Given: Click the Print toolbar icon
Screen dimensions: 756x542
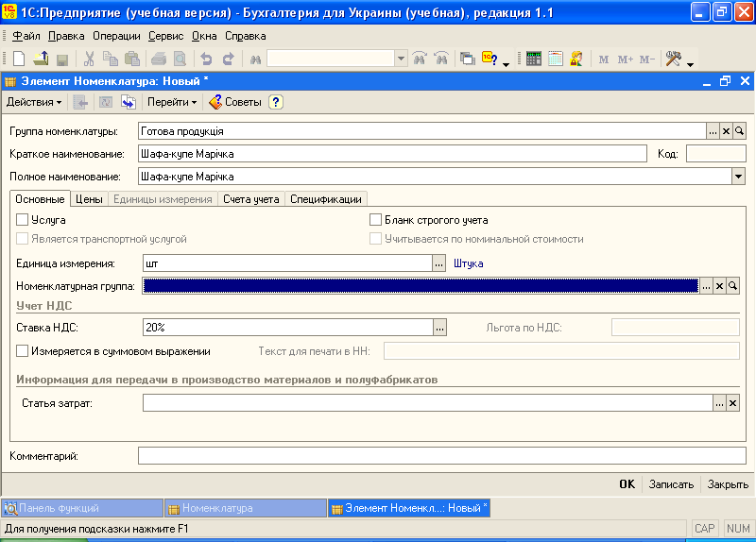Looking at the screenshot, I should click(x=159, y=59).
